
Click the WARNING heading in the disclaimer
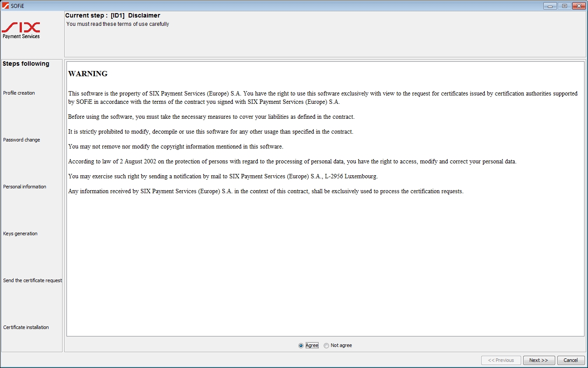pyautogui.click(x=88, y=74)
